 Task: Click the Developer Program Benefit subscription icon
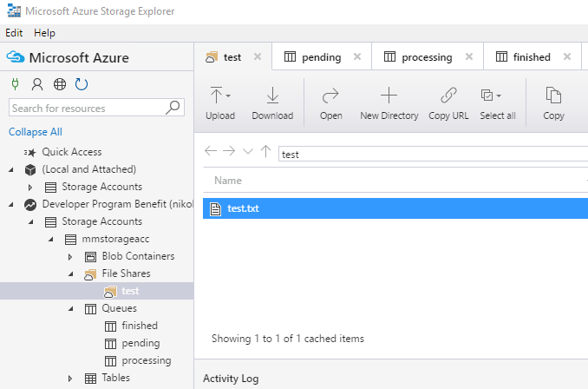[x=30, y=204]
